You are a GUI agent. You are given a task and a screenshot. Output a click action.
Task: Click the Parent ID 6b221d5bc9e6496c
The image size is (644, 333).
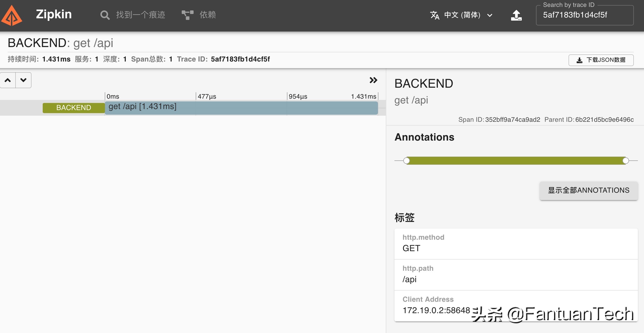pyautogui.click(x=604, y=119)
